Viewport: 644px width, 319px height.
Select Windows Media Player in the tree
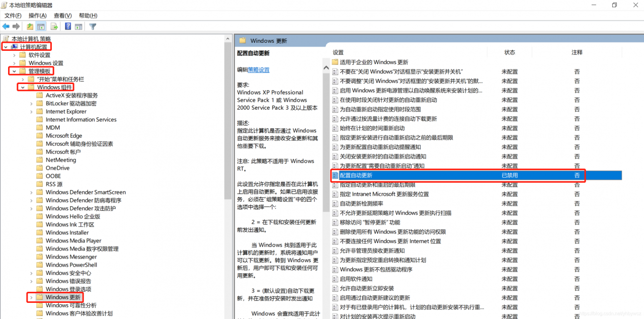coord(73,241)
